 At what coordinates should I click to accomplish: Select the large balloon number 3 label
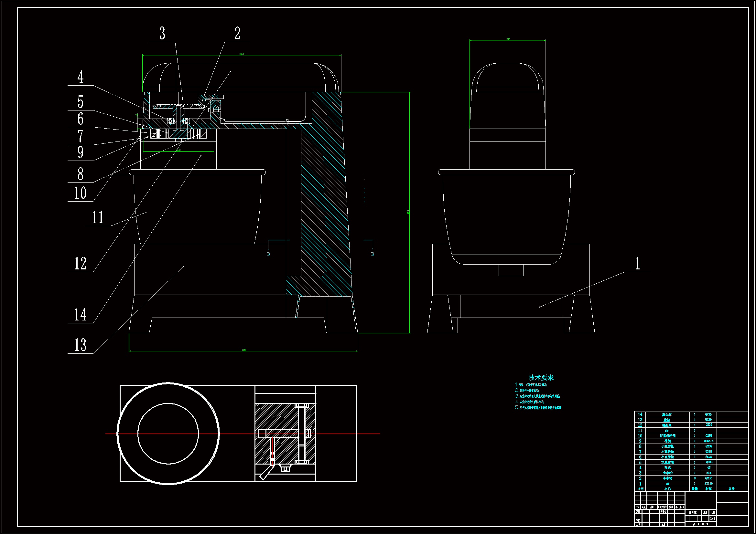pyautogui.click(x=162, y=33)
